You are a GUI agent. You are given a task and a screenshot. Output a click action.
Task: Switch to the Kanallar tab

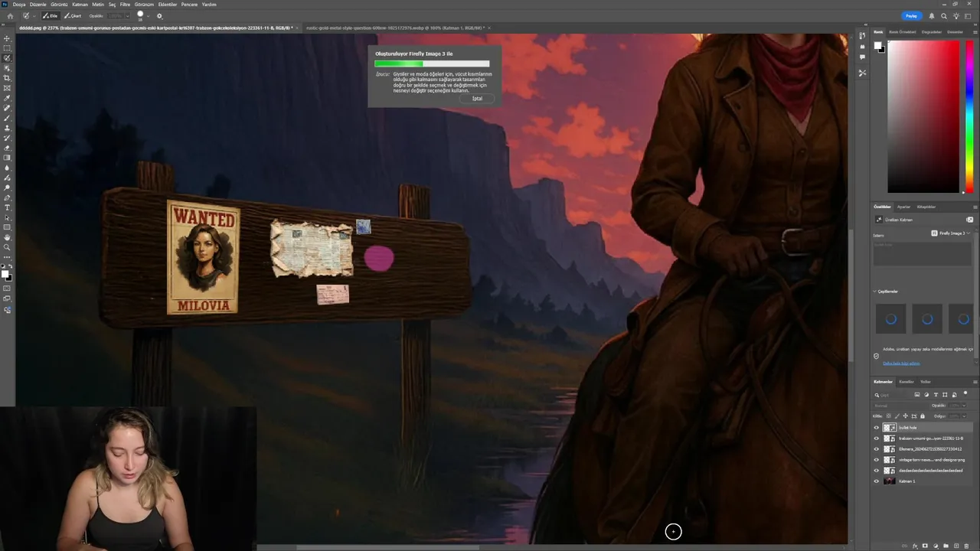(906, 382)
